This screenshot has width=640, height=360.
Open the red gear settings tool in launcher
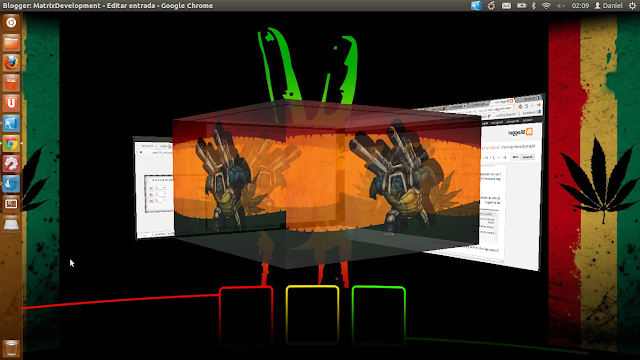pyautogui.click(x=11, y=164)
